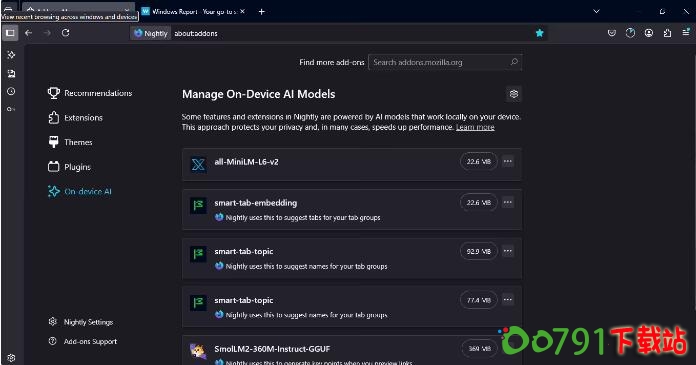Open the application hamburger menu
Screen dimensions: 696x365
686,33
